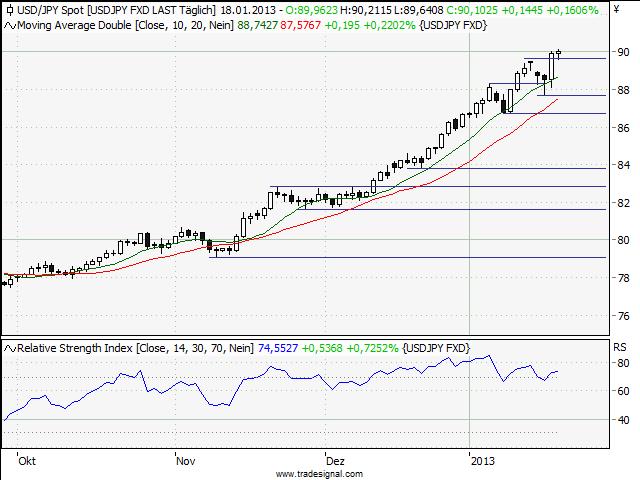This screenshot has height=480, width=640.
Task: Open the www.tradesignal.com link
Action: click(319, 473)
